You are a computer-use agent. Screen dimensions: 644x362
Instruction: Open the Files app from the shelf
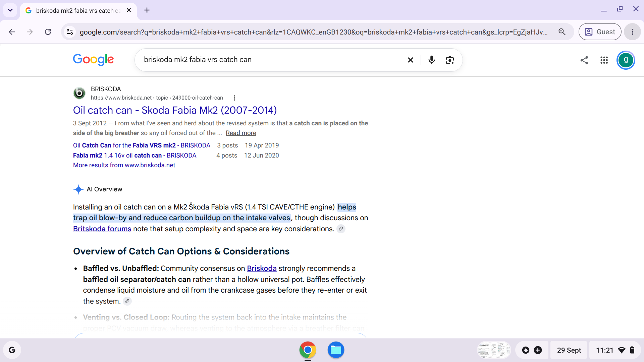tap(336, 350)
